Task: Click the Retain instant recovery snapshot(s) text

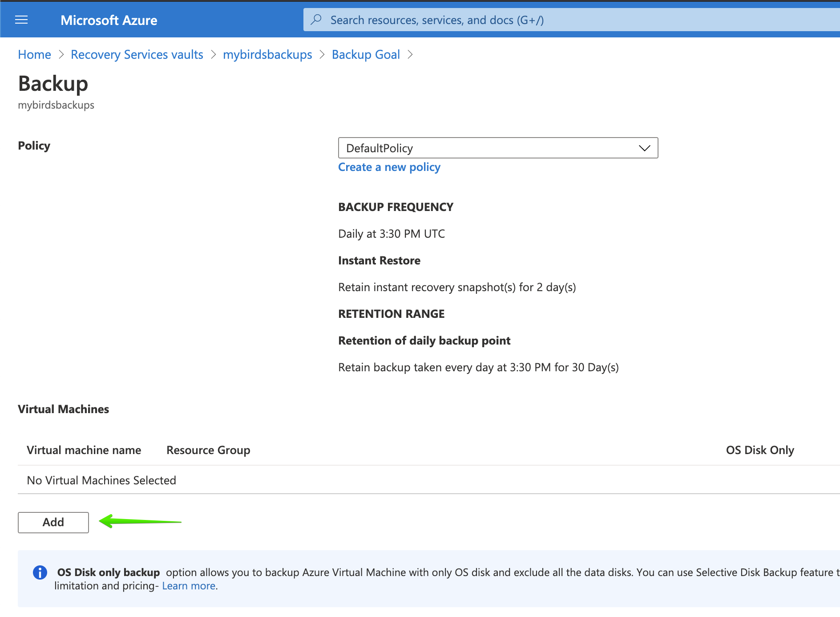Action: tap(457, 287)
